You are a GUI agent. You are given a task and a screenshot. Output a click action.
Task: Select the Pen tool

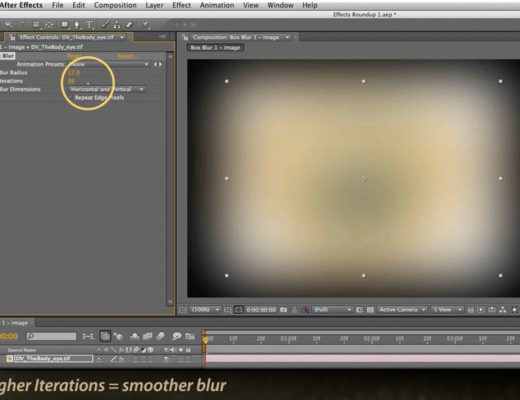[77, 25]
